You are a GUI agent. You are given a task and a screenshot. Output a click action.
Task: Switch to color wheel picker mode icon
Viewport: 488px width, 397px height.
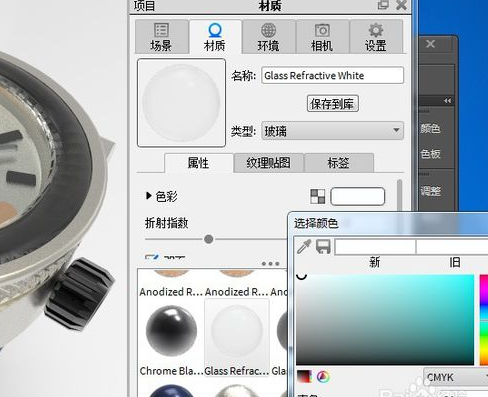tap(323, 377)
